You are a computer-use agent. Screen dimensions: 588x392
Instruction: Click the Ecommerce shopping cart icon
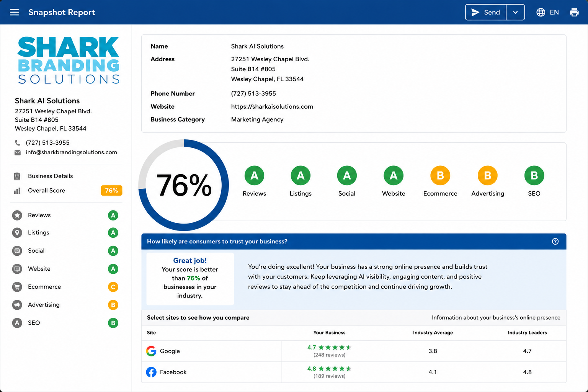point(17,287)
